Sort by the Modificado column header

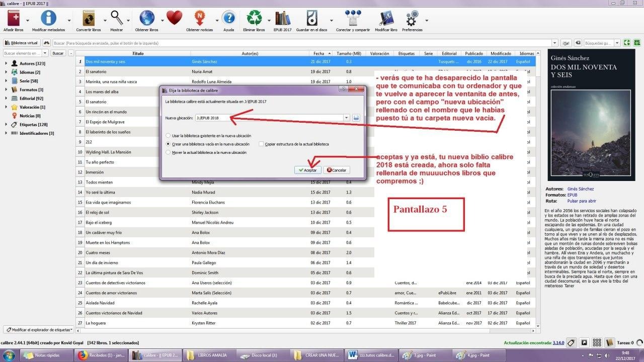501,53
